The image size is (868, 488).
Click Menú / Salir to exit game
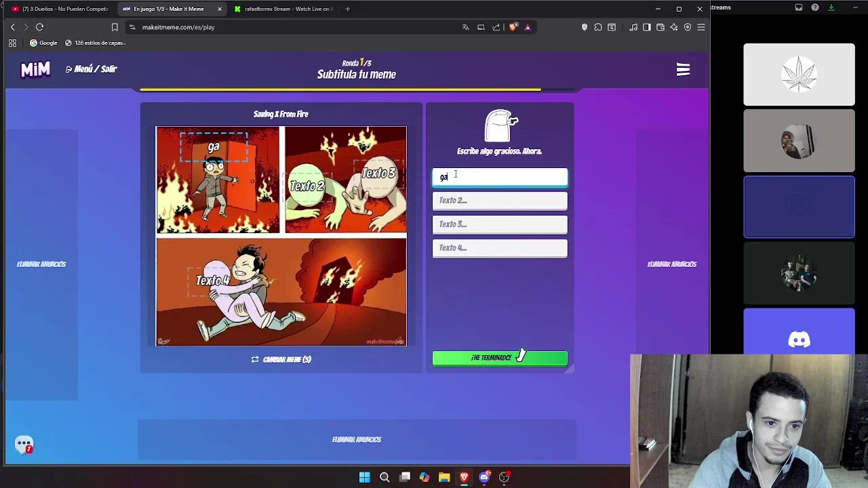pyautogui.click(x=92, y=69)
